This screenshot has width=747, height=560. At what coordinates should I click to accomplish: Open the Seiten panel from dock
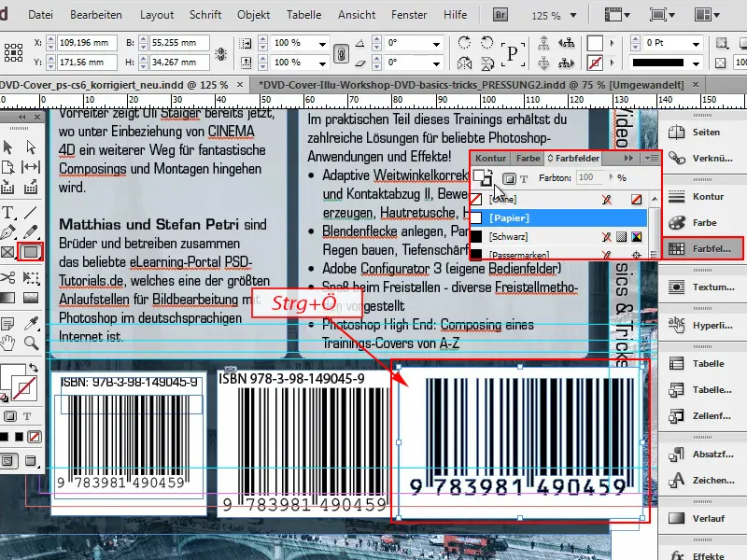(x=703, y=133)
